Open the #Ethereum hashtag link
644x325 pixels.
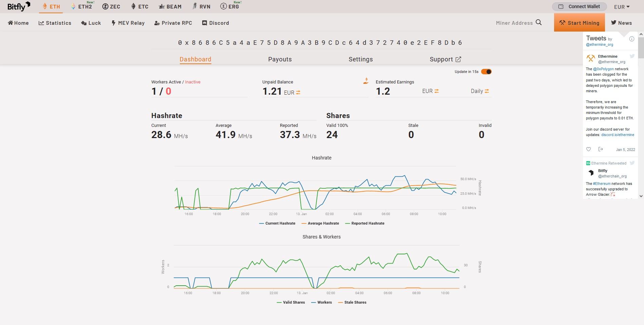[x=602, y=184]
